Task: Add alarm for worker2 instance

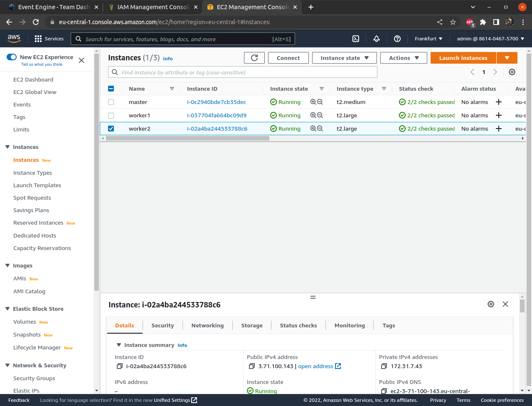Action: [499, 129]
